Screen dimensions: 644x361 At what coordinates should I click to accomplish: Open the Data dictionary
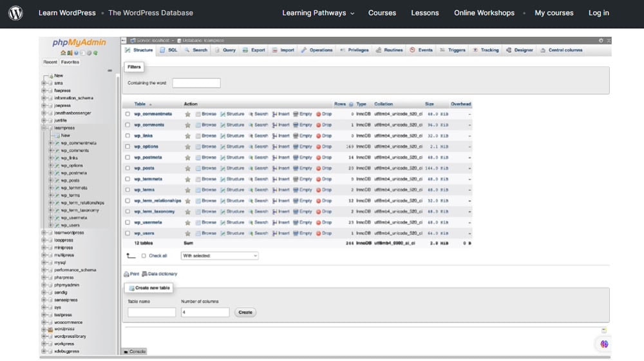159,274
